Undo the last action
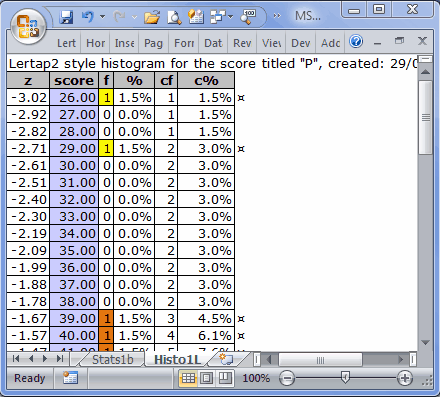The width and height of the screenshot is (440, 397). tap(88, 16)
